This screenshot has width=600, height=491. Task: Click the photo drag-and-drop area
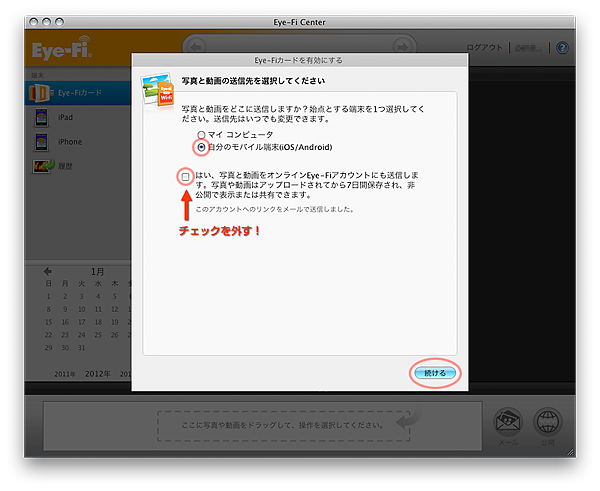(x=284, y=426)
